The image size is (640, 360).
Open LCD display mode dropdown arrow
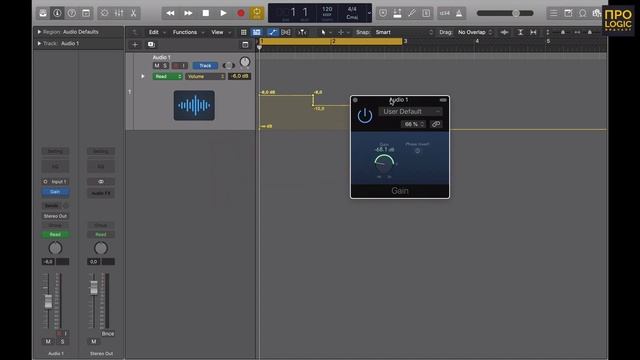point(369,13)
